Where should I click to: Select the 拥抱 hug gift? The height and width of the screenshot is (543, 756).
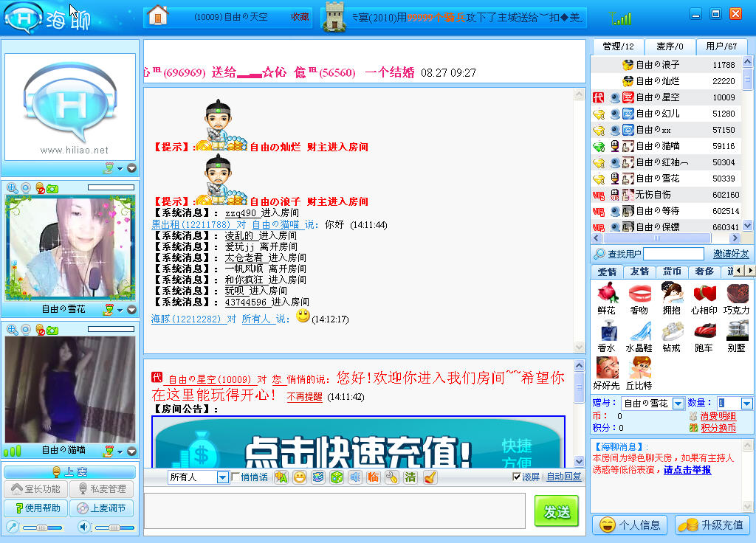click(671, 299)
